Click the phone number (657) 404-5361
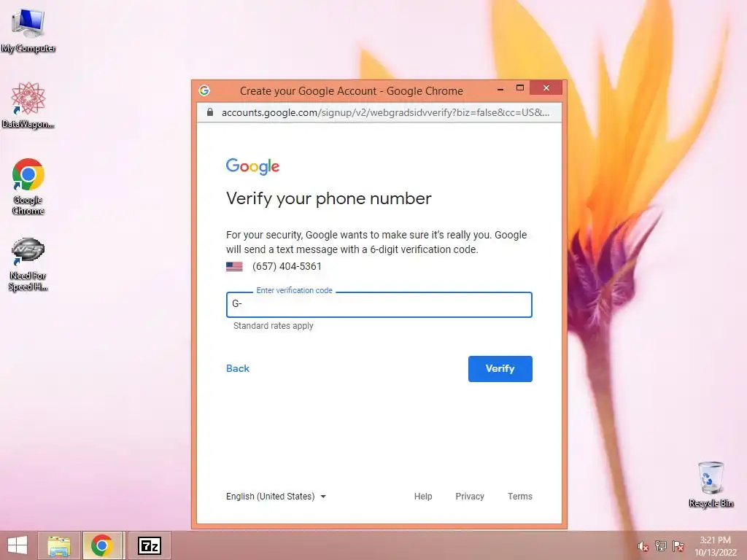The width and height of the screenshot is (747, 560). [287, 267]
